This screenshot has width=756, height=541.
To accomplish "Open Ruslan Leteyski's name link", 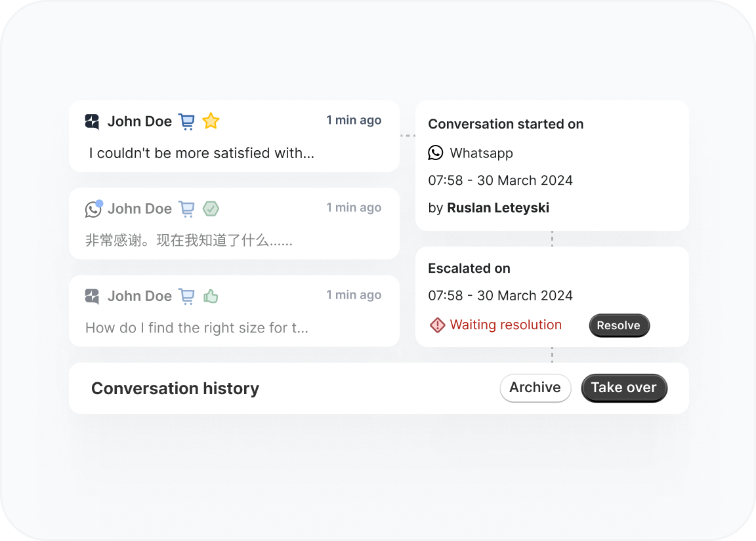I will point(498,208).
